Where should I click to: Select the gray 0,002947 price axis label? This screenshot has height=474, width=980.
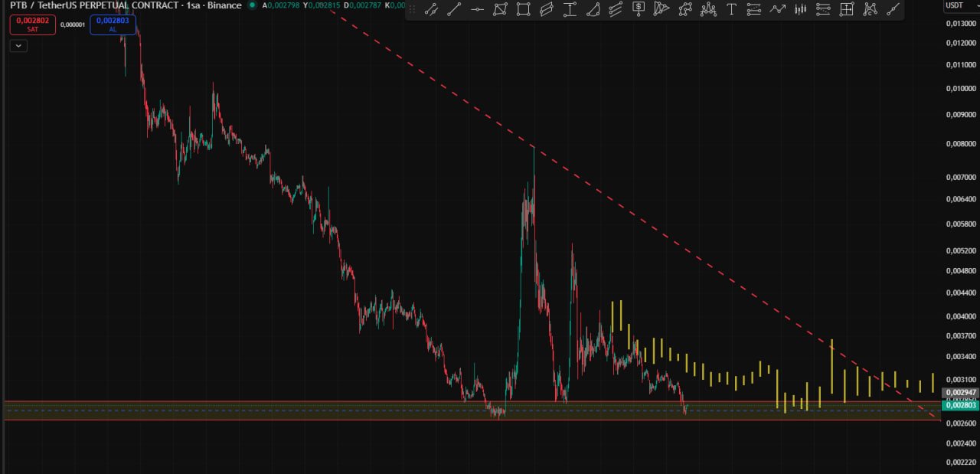point(961,392)
